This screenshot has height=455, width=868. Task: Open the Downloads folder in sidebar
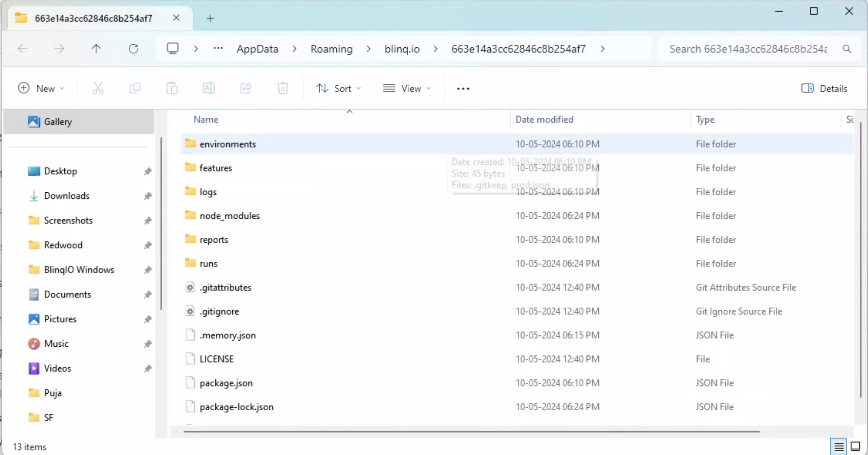[x=67, y=196]
